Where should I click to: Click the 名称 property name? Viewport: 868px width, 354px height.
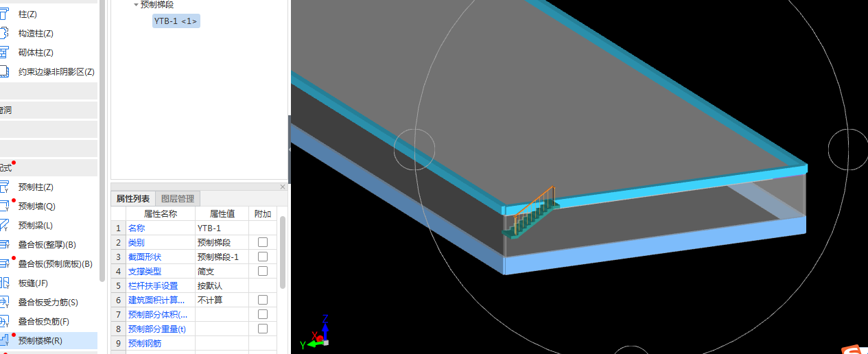[137, 228]
